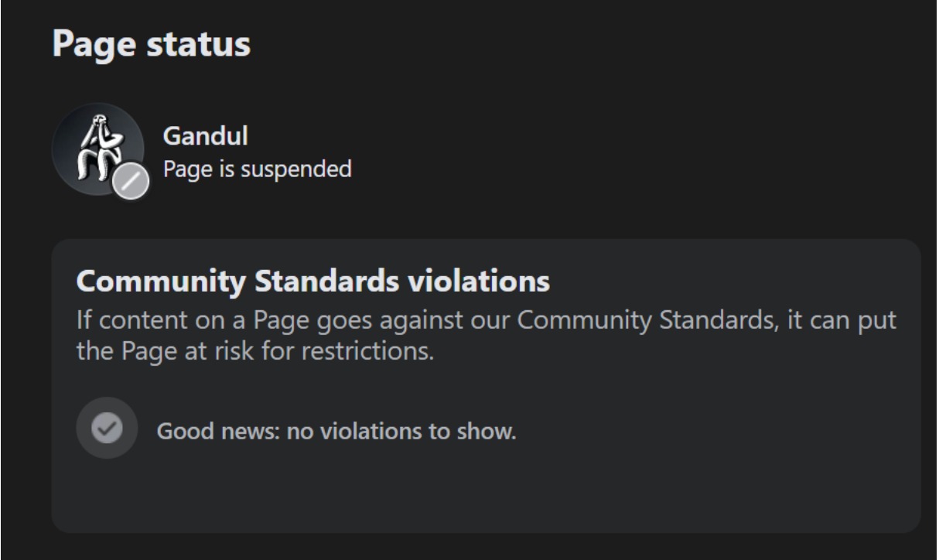Click "Good news: no violations to show."
939x560 pixels.
[x=336, y=431]
